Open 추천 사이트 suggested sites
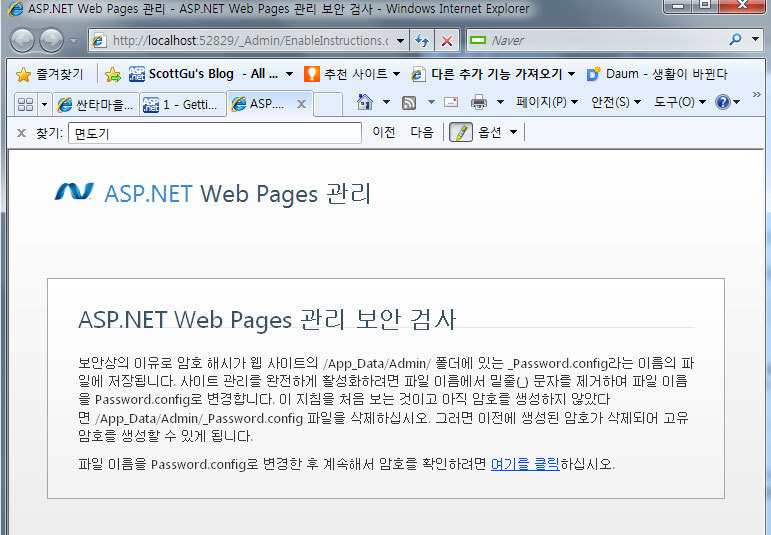Viewport: 771px width, 535px height. 351,74
